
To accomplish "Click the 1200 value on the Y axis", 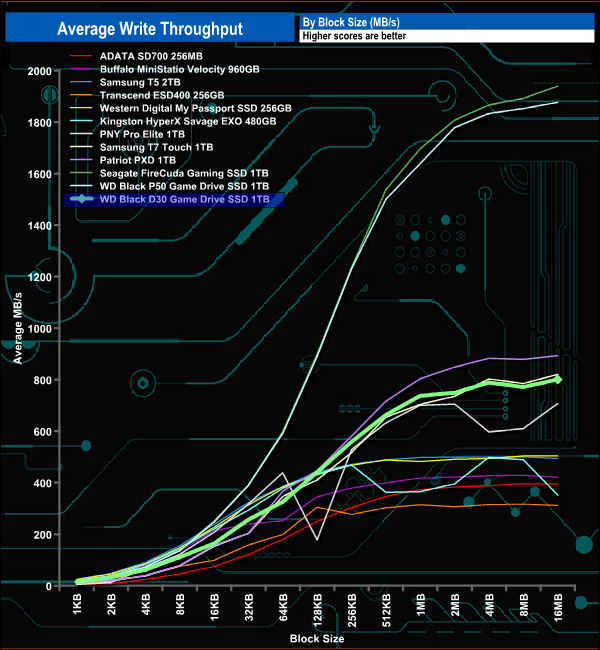I will tap(39, 277).
